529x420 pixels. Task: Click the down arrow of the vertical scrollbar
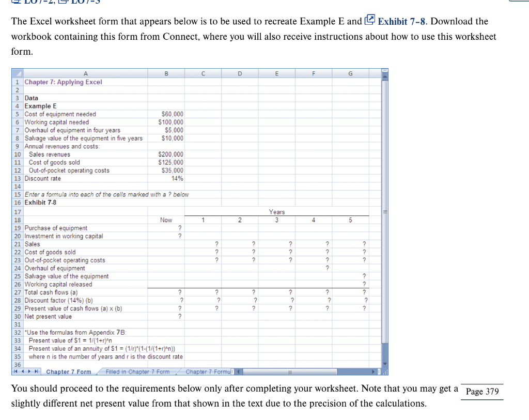click(384, 363)
